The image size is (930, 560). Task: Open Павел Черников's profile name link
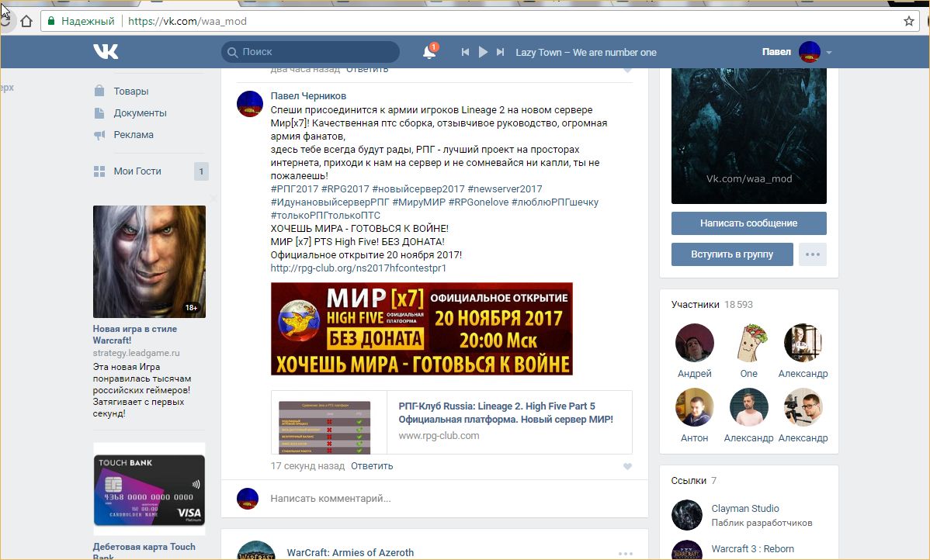click(x=308, y=96)
